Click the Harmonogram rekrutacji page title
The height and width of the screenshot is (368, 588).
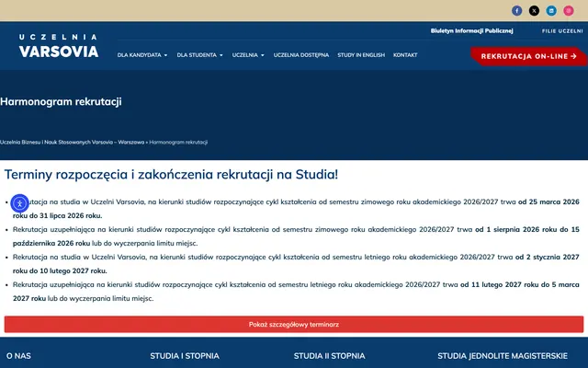tap(61, 102)
